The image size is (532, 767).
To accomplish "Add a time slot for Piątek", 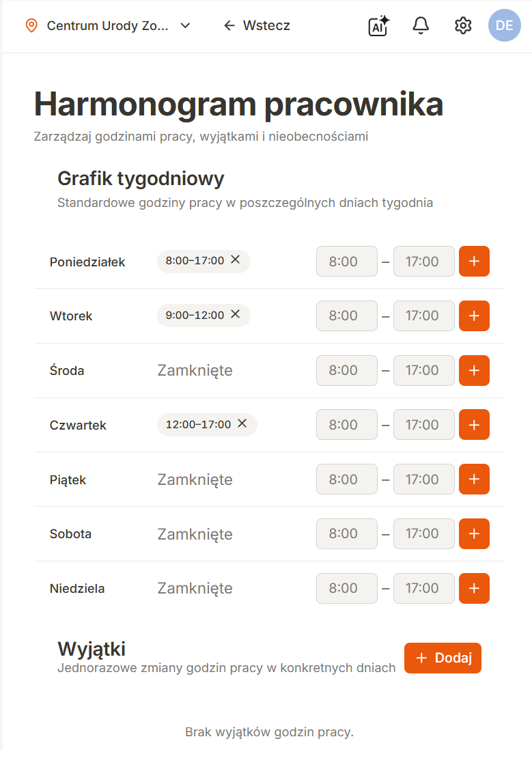I will click(474, 479).
